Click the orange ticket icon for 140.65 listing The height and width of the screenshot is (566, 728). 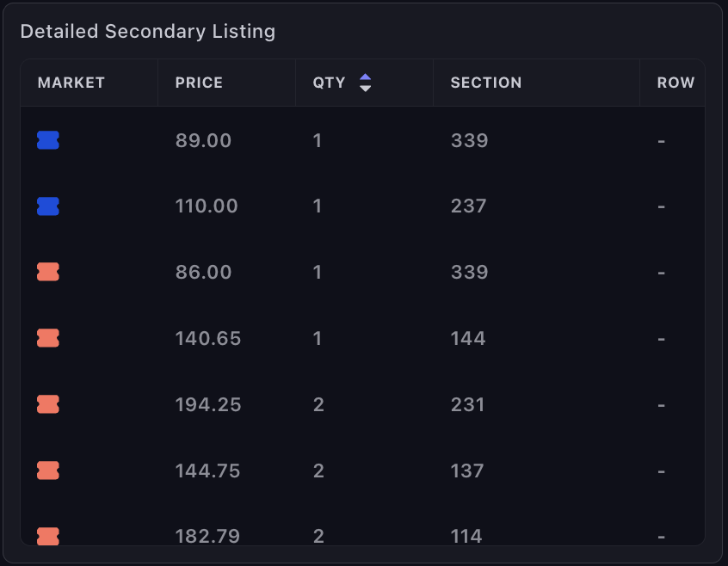(48, 339)
